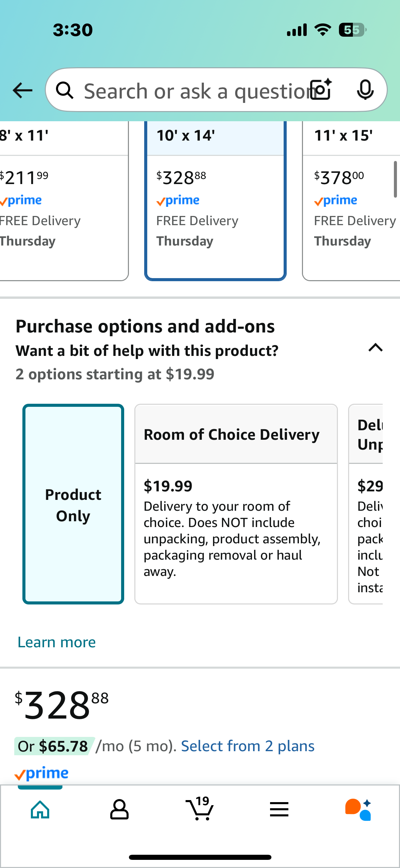Screen dimensions: 400x868
Task: Select the 10' x 14' size card
Action: pyautogui.click(x=215, y=201)
